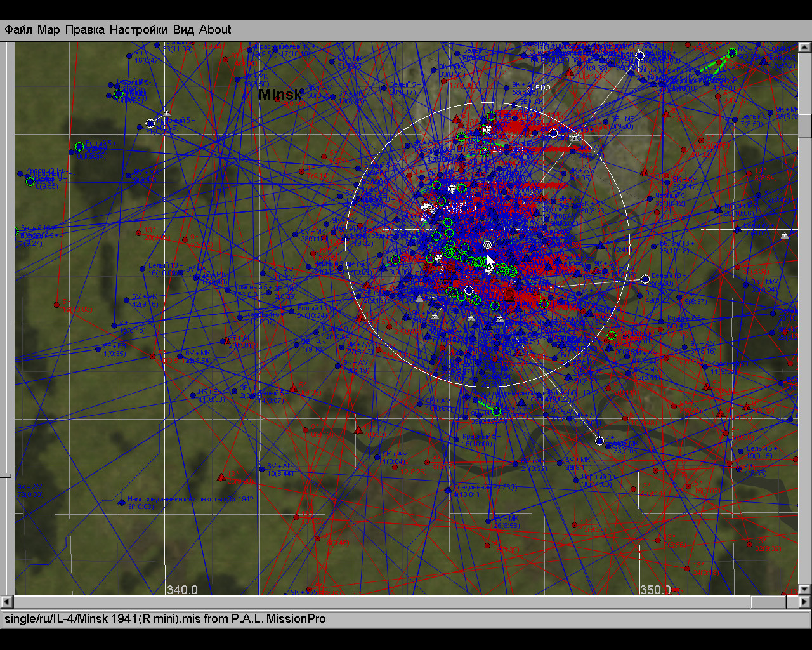
Task: Select the blue waypoint dot for 9K + AV 56(8:25)
Action: pyautogui.click(x=303, y=93)
